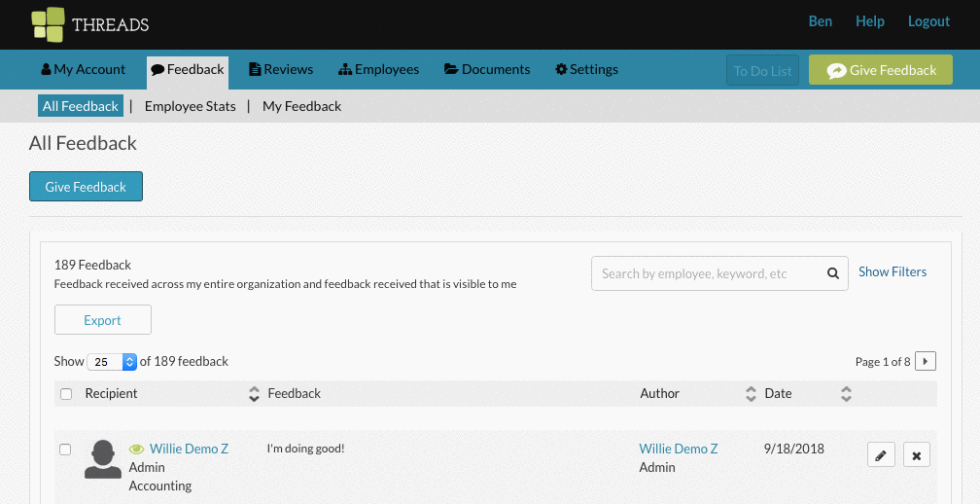The image size is (980, 504).
Task: Click the "I'm doing good!" feedback text
Action: [305, 449]
